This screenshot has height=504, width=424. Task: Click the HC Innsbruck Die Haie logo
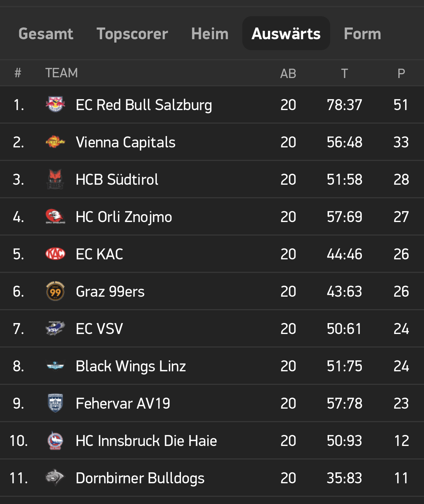[x=55, y=441]
